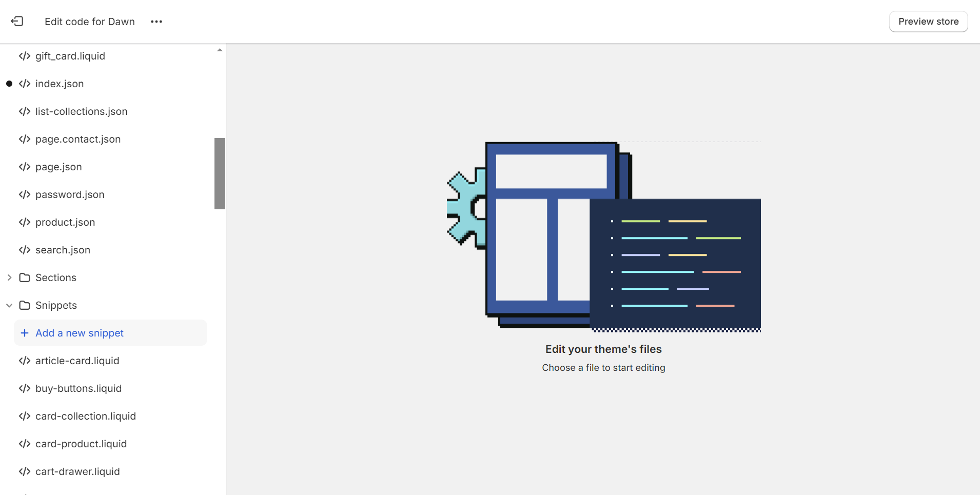The image size is (980, 495).
Task: Click the Preview store button
Action: pyautogui.click(x=928, y=22)
